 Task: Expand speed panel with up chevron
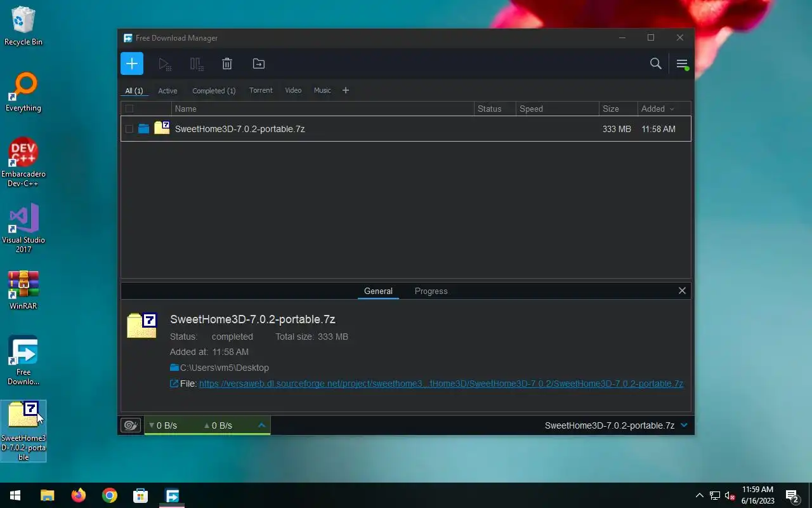pyautogui.click(x=261, y=425)
